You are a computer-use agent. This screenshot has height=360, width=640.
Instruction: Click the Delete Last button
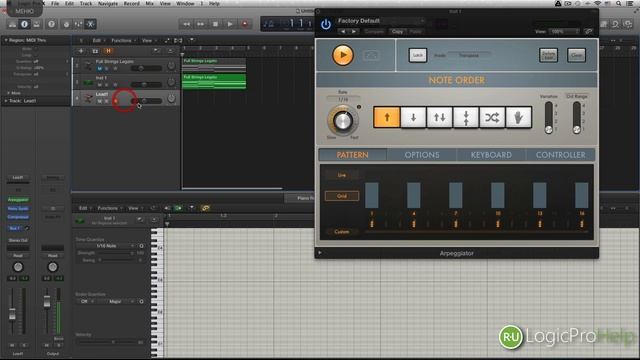point(549,55)
